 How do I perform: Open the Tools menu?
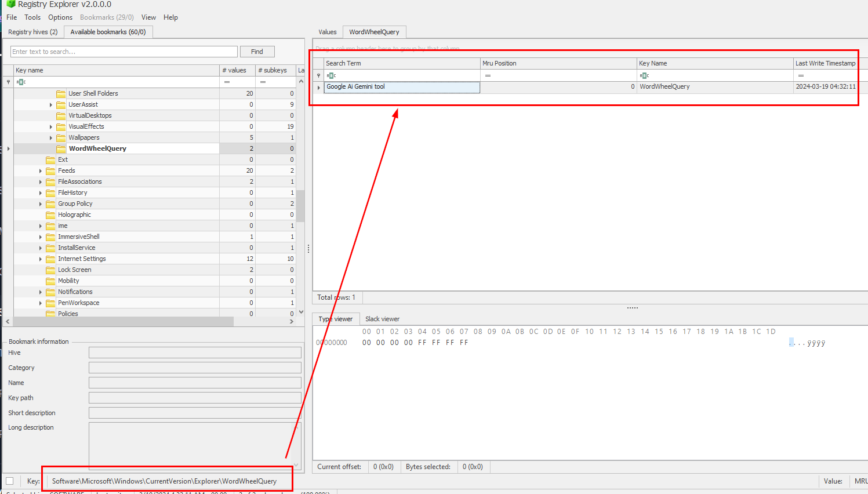(32, 17)
